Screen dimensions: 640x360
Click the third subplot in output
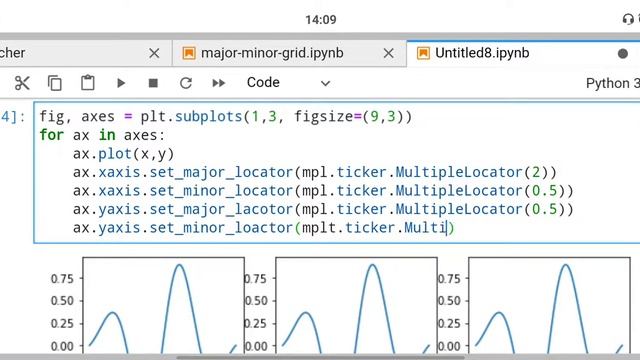pyautogui.click(x=549, y=305)
